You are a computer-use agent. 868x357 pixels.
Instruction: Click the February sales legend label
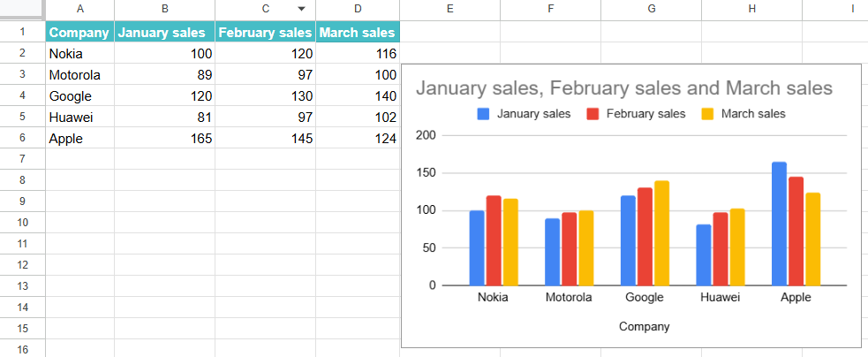646,114
